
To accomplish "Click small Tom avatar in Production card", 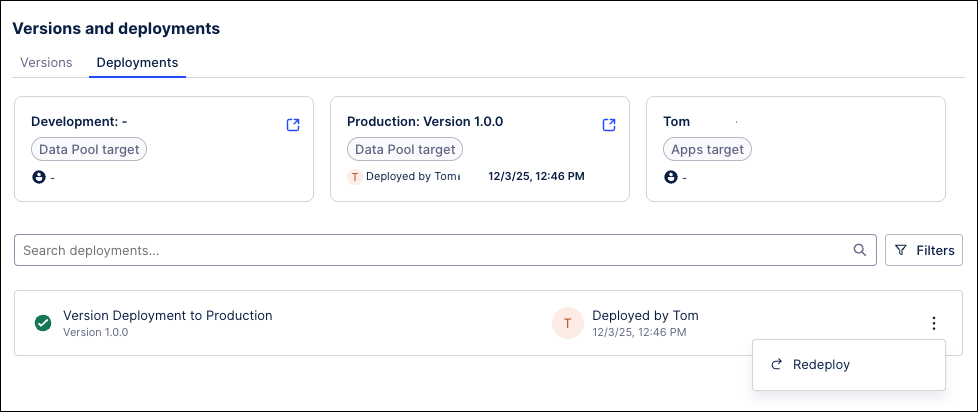I will (x=354, y=177).
